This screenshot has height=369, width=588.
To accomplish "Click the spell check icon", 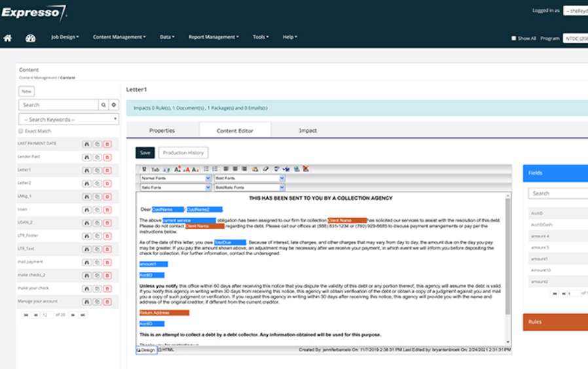I will pyautogui.click(x=276, y=169).
